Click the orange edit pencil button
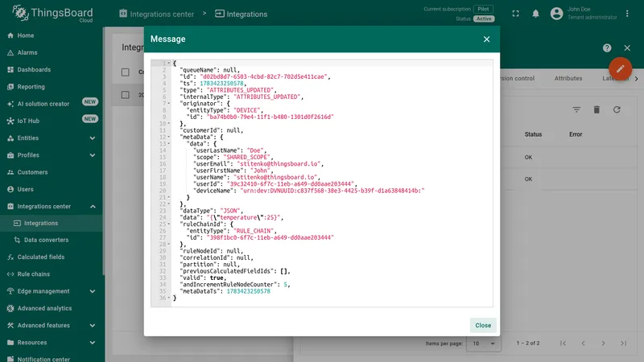Viewport: 644px width, 362px height. tap(620, 68)
